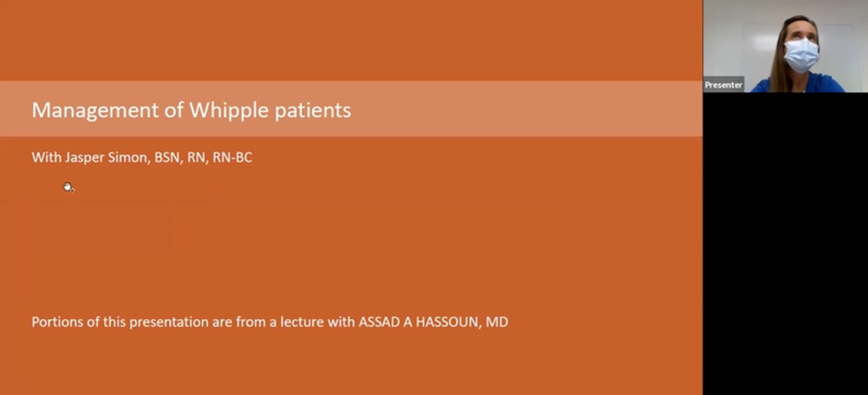Click the presenter's blue face mask in video
Image resolution: width=868 pixels, height=395 pixels.
coord(801,55)
